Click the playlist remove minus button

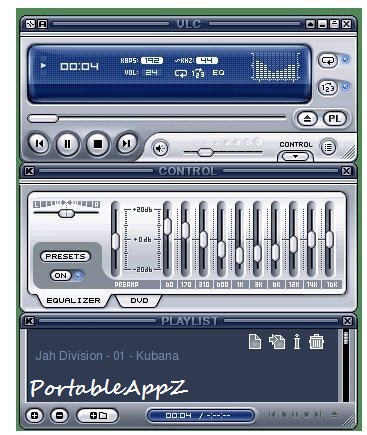tap(59, 415)
